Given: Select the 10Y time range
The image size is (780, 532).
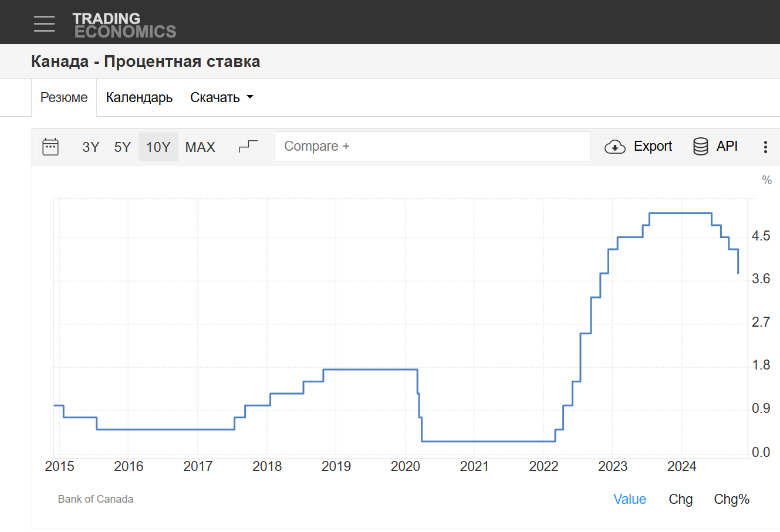Looking at the screenshot, I should point(158,147).
